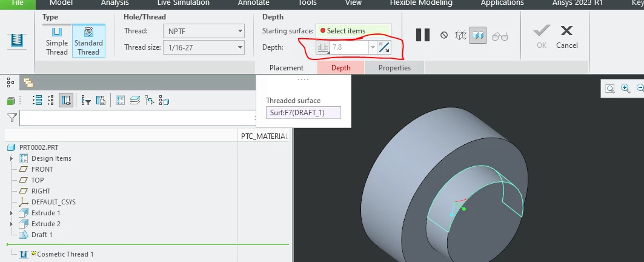Click the model tree search field
Screen dimensions: 644x262
[x=138, y=118]
